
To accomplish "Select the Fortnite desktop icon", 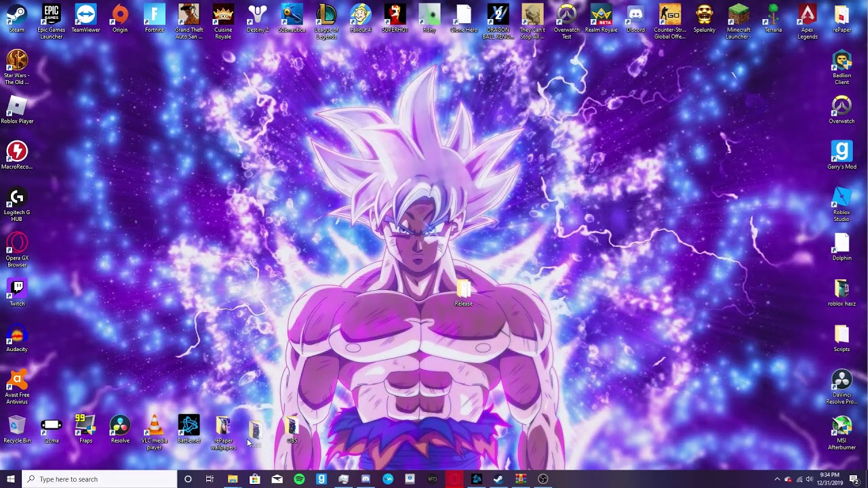I will click(155, 18).
